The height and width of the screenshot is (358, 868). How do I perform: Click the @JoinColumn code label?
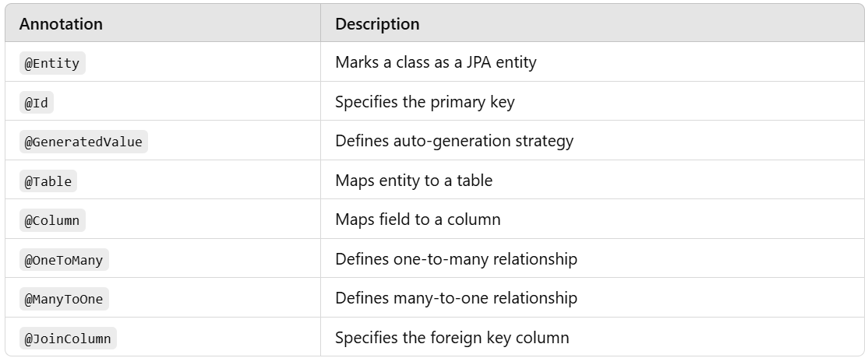(x=68, y=339)
